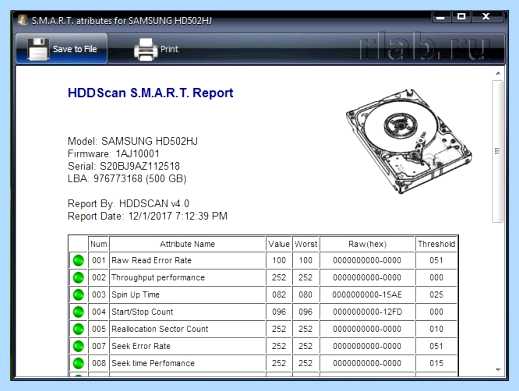The image size is (519, 391).
Task: Click number 004 in the Num column
Action: click(99, 312)
